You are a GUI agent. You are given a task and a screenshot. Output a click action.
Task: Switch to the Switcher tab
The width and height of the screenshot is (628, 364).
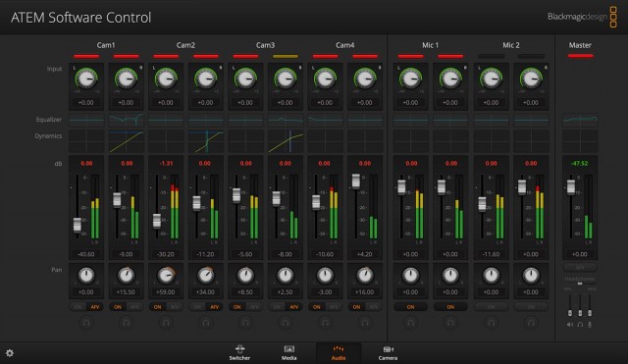point(239,353)
